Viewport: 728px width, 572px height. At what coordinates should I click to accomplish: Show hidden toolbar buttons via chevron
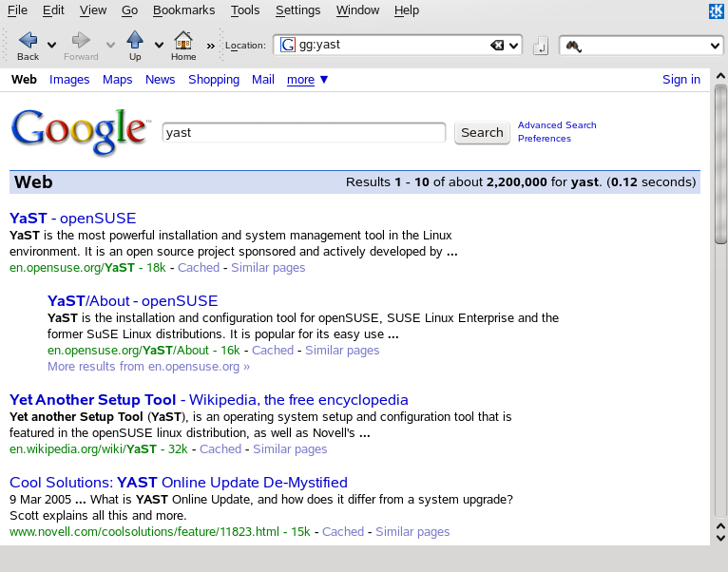click(211, 46)
